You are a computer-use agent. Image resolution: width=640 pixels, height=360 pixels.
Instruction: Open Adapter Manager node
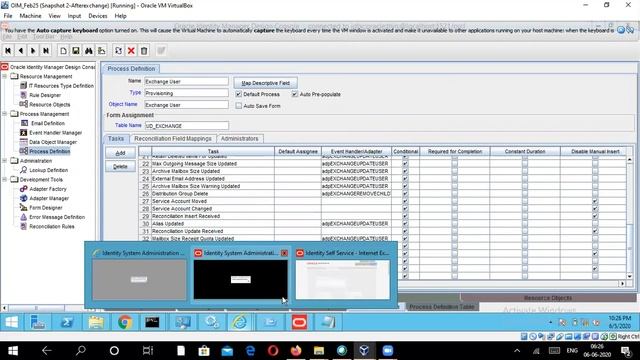49,198
